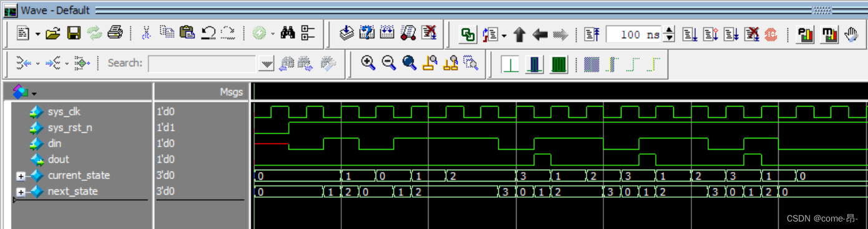Toggle the single-line waveform shape button
Screen dimensions: 868x229
[510, 64]
